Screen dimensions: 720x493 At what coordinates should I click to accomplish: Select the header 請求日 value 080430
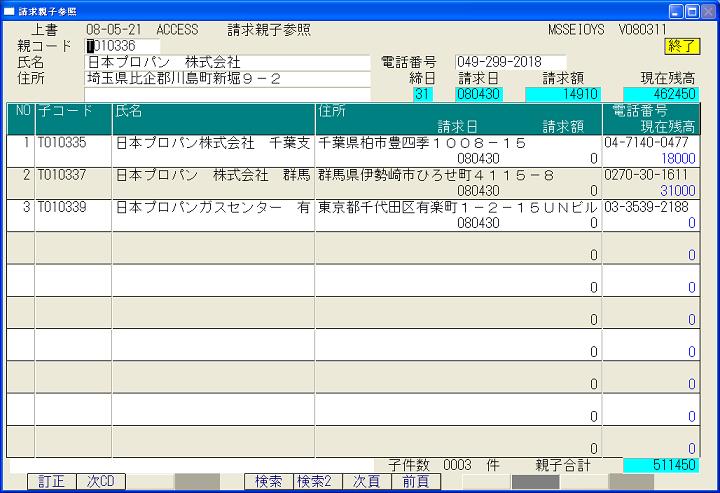click(479, 94)
